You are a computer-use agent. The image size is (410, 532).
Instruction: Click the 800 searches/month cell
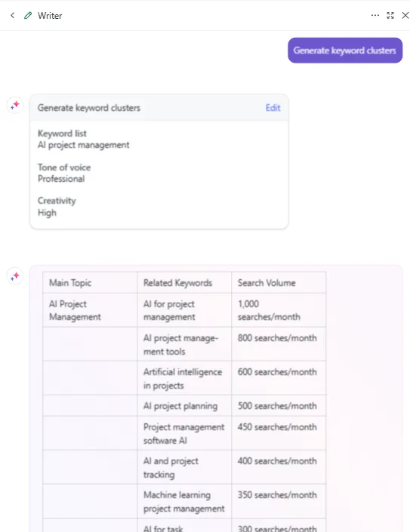pos(279,344)
